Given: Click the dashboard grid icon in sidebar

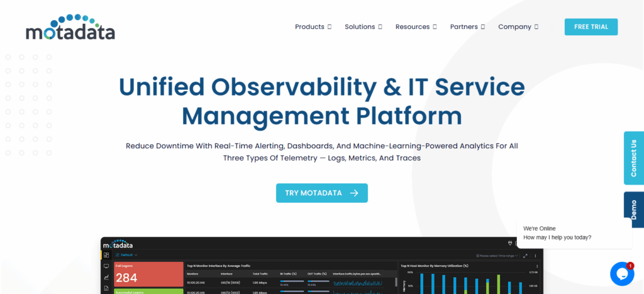Looking at the screenshot, I should pyautogui.click(x=106, y=255).
